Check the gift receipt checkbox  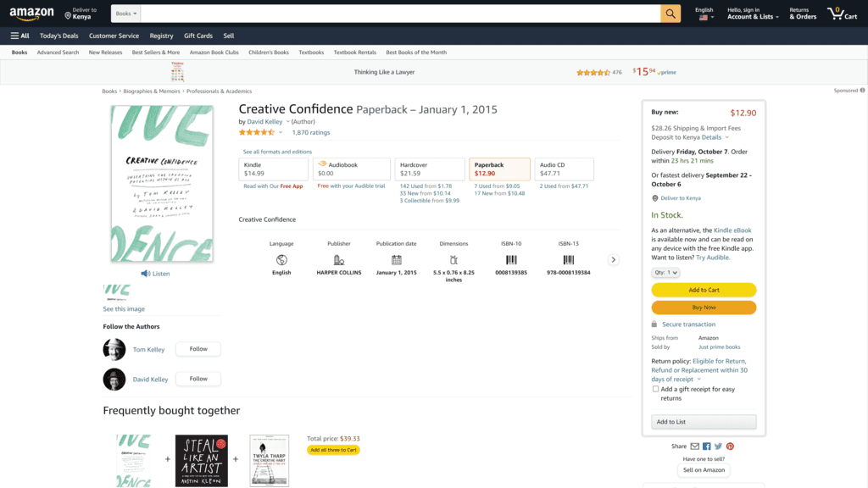tap(655, 389)
